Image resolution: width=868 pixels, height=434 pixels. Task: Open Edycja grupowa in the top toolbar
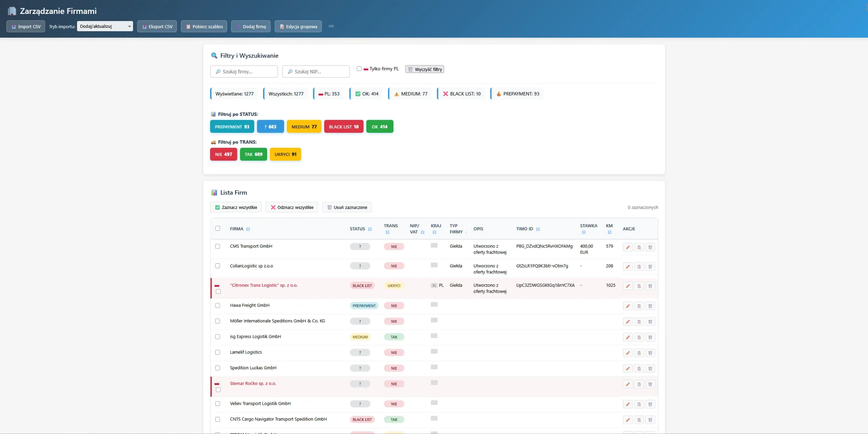click(298, 26)
